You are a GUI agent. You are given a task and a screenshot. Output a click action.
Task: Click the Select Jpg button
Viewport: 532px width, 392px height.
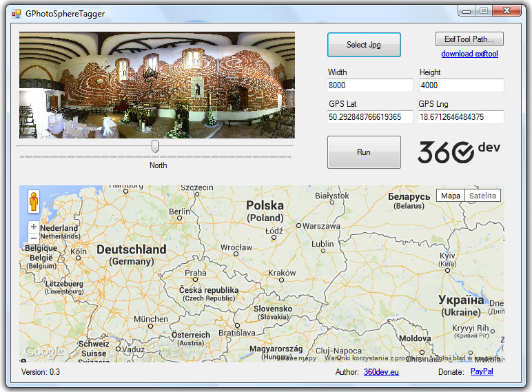click(x=364, y=45)
